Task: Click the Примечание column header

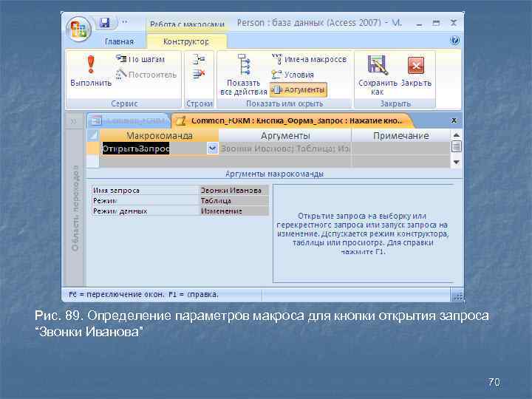Action: click(401, 136)
